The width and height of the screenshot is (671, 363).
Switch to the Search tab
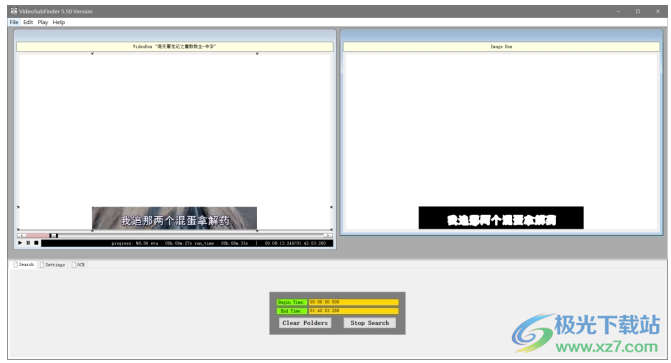coord(24,265)
